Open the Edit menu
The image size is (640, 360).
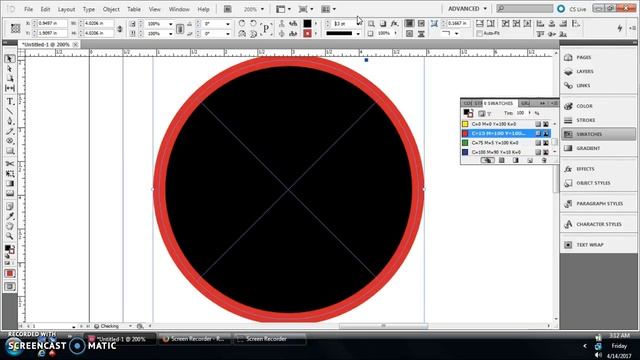click(45, 9)
